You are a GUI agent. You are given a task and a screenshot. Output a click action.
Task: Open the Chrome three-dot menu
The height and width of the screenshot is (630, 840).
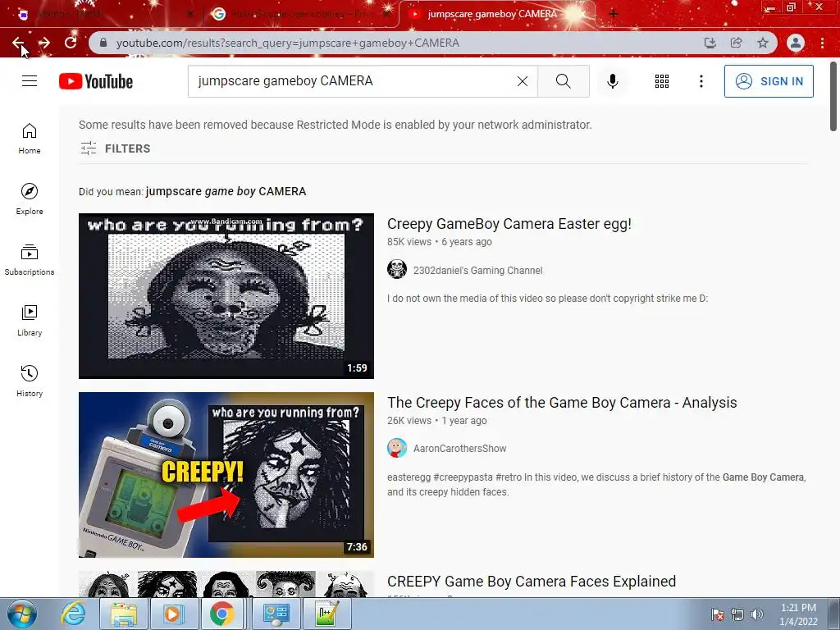tap(822, 43)
